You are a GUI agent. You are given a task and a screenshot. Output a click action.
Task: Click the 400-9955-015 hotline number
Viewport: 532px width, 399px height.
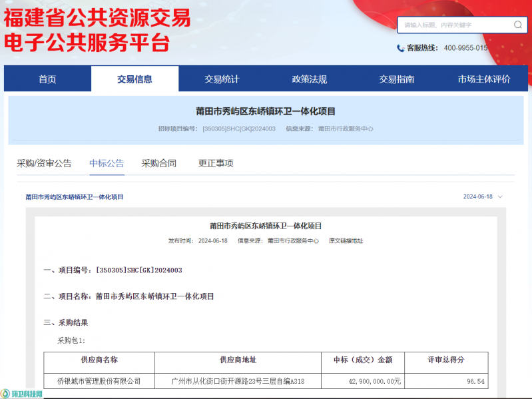tap(465, 48)
